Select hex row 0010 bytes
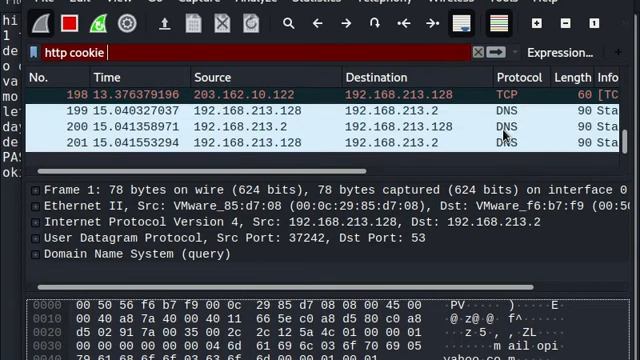Viewport: 640px width, 360px height. pos(249,319)
